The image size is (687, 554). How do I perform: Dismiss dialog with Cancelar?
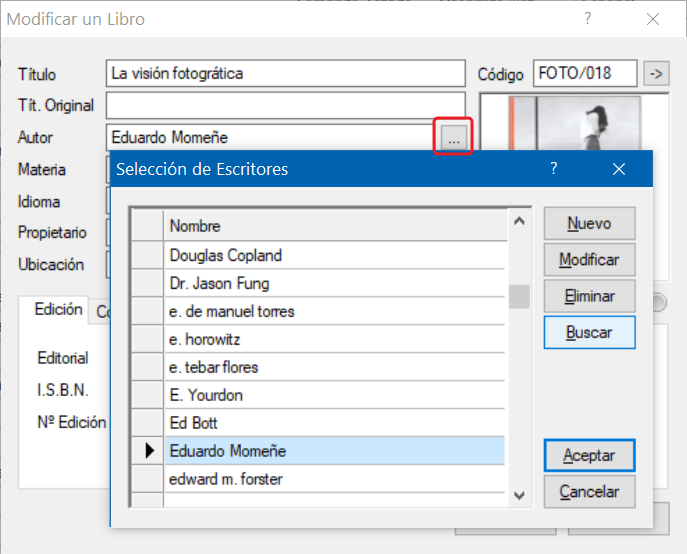click(589, 491)
